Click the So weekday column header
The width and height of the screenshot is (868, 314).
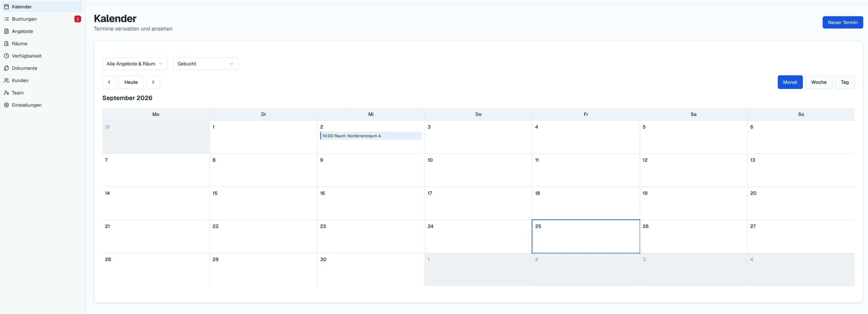pyautogui.click(x=801, y=114)
